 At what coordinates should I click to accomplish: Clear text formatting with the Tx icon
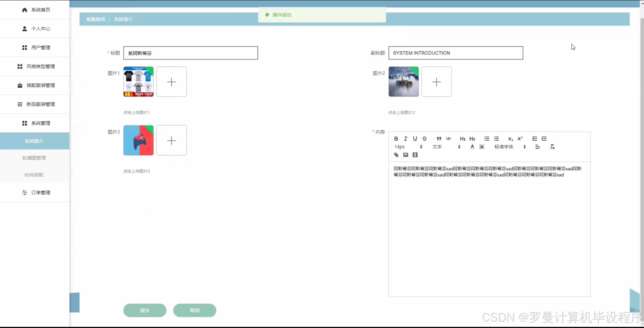[552, 147]
